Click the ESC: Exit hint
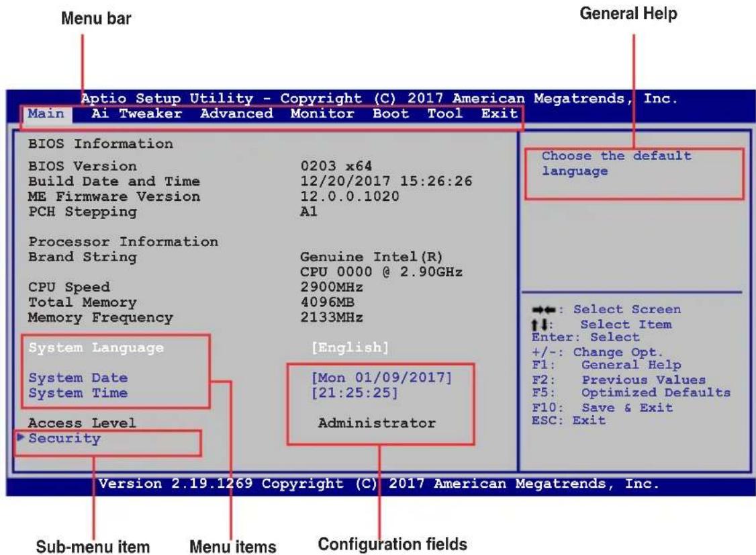The image size is (756, 555). [569, 421]
